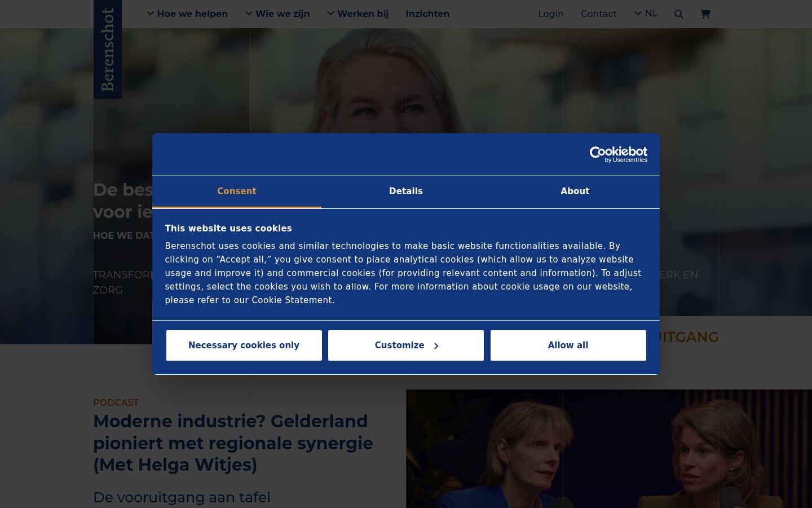
Task: Click De vooruitgang aan tafel subtitle
Action: [182, 497]
